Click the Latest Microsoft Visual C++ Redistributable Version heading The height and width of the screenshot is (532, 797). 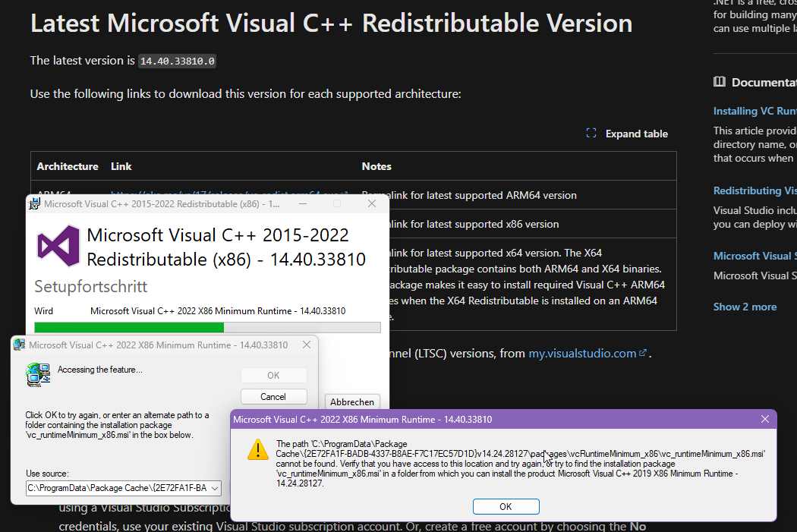click(332, 24)
